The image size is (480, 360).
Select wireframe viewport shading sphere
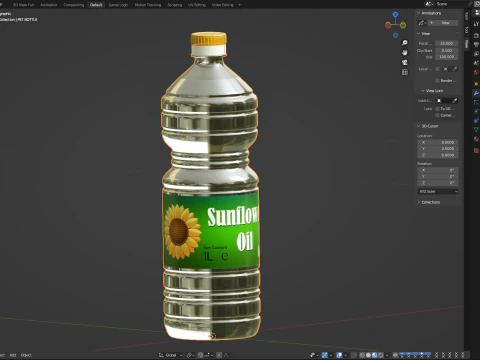tap(362, 355)
